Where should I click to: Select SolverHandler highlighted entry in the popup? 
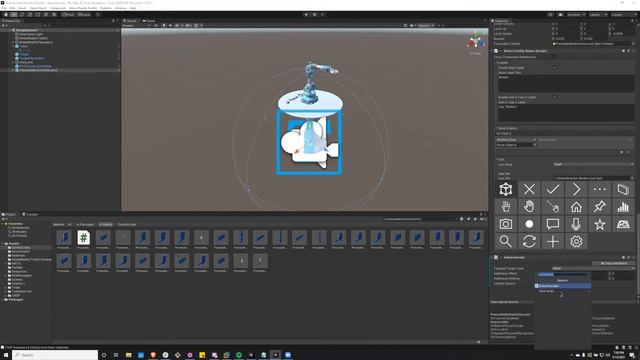click(x=563, y=286)
